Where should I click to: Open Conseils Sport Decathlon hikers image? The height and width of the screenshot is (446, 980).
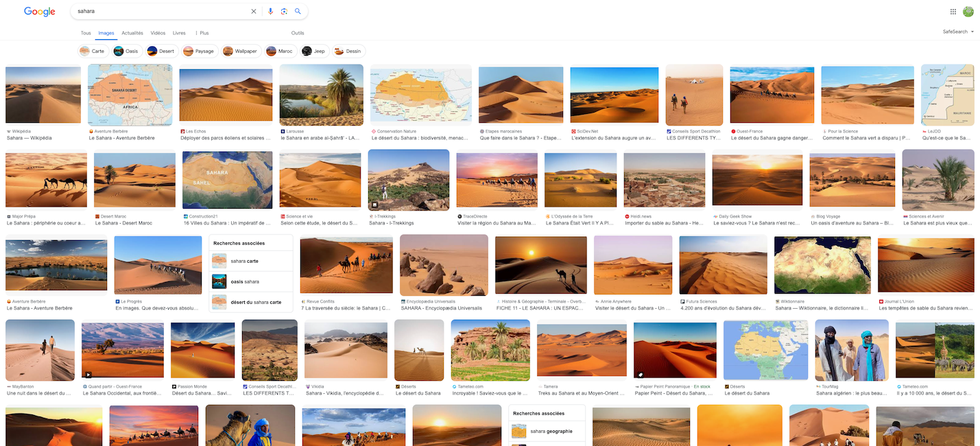[694, 95]
